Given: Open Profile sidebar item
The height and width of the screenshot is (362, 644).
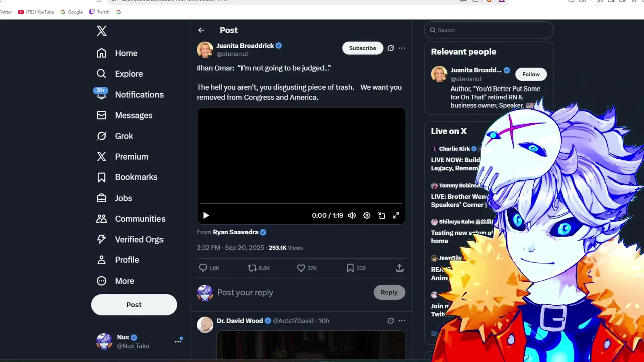Looking at the screenshot, I should pyautogui.click(x=118, y=260).
